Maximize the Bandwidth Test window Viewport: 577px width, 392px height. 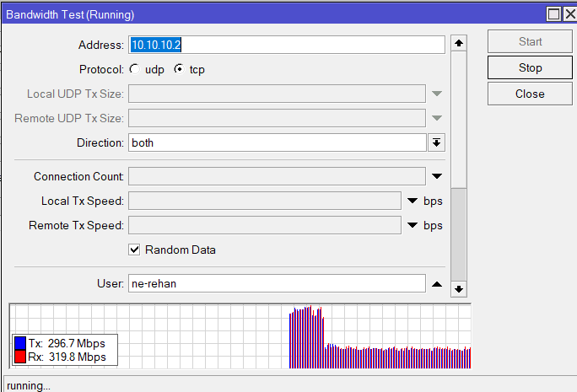point(553,14)
